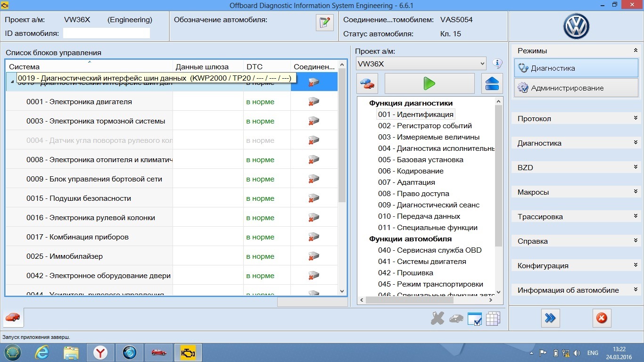The width and height of the screenshot is (644, 362).
Task: Click the Соединен... column header
Action: 314,66
